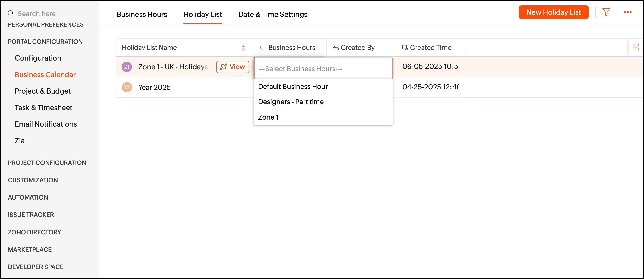Click the Created Time column header icon

405,48
